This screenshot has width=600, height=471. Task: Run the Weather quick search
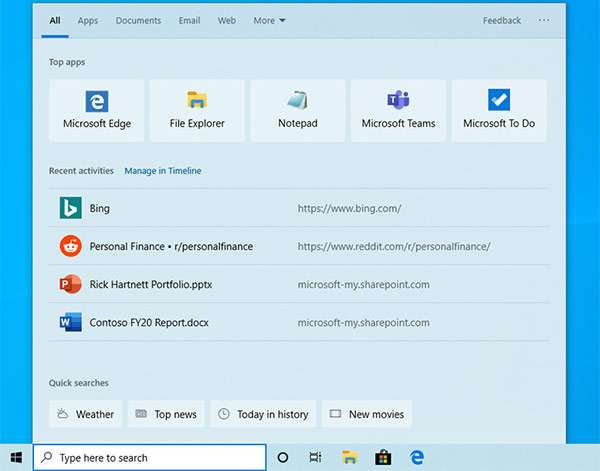(x=85, y=414)
